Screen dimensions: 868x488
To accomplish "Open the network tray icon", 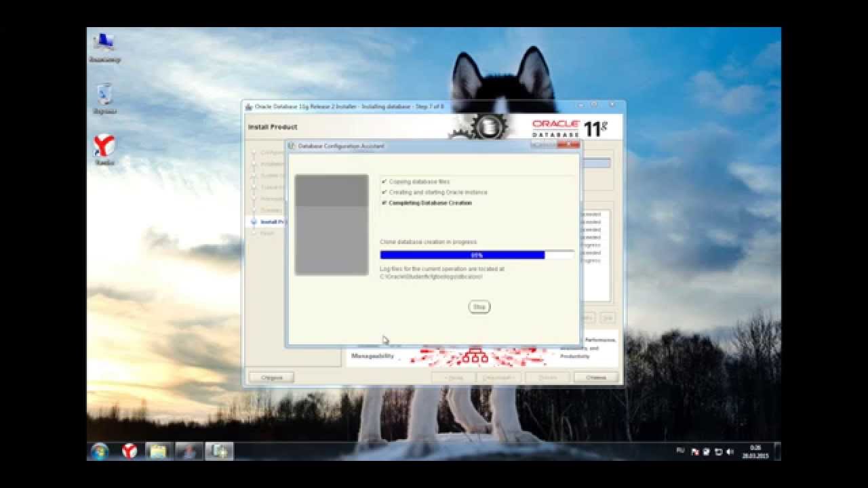I will point(718,451).
